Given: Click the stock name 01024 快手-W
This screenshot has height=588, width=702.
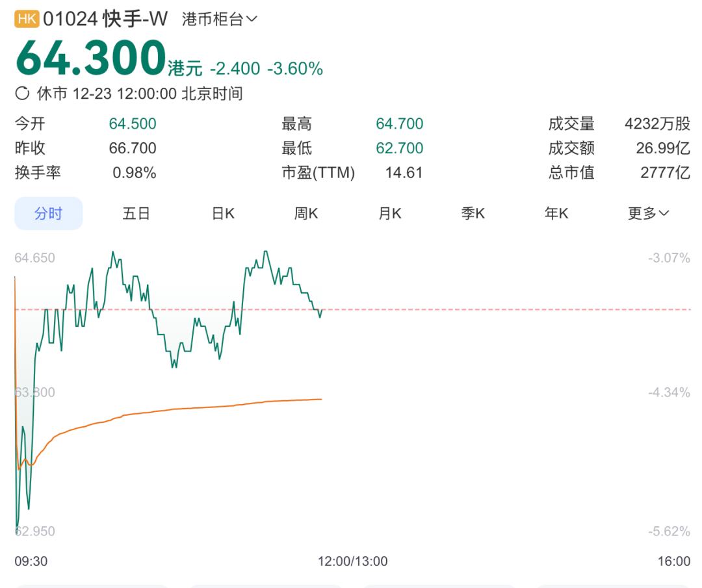Looking at the screenshot, I should coord(105,19).
